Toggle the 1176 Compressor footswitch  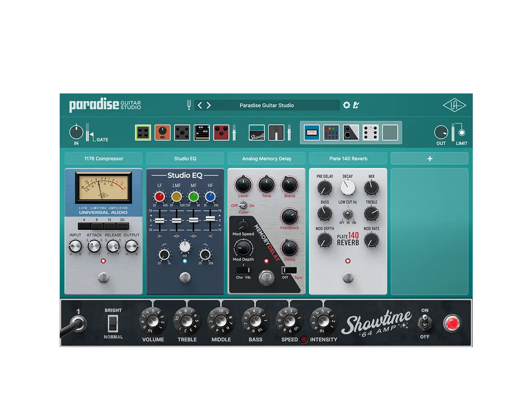(104, 278)
